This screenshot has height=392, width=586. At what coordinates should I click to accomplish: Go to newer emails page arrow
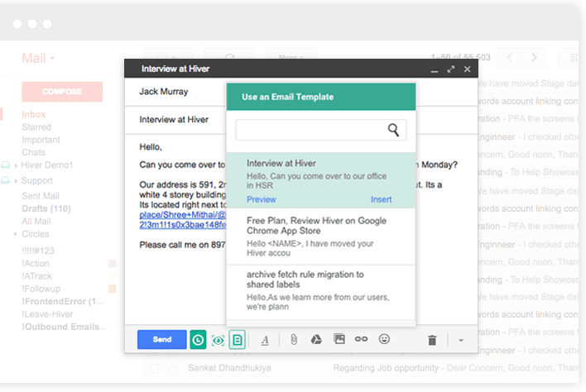tap(509, 58)
